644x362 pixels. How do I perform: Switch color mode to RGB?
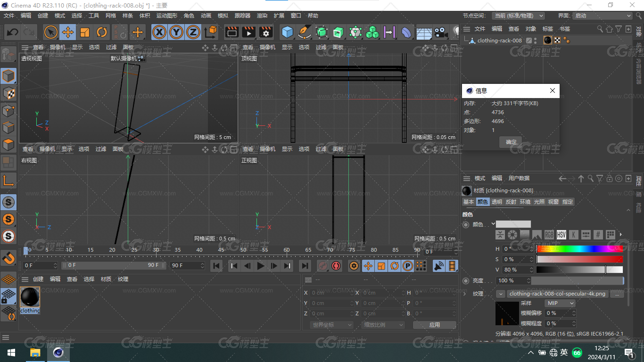point(549,234)
